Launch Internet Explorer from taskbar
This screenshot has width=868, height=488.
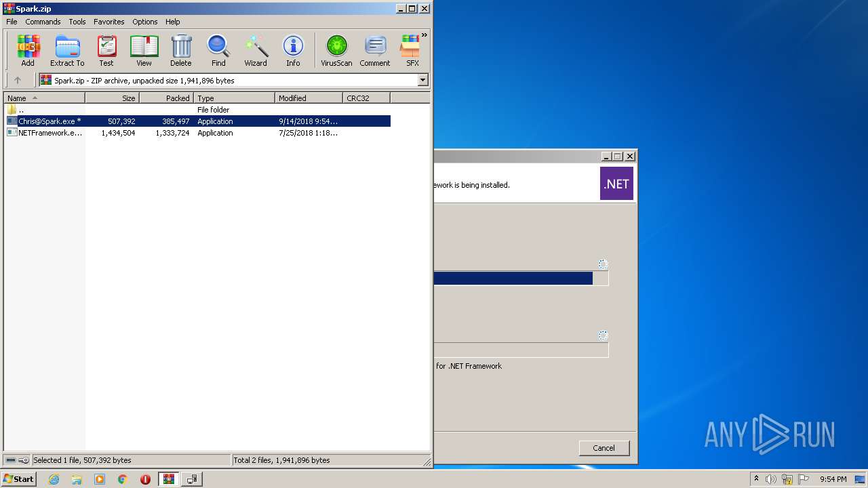[54, 479]
